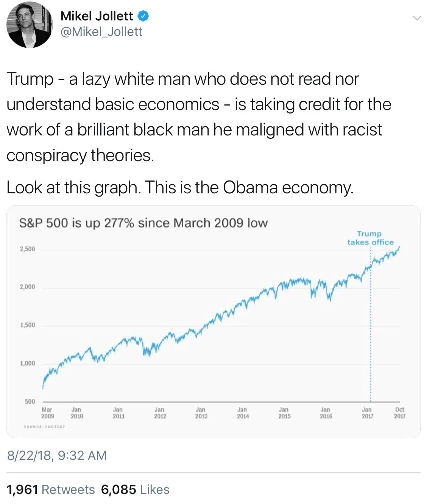Click the 1,000 y-axis value label
This screenshot has width=424, height=504.
point(27,364)
